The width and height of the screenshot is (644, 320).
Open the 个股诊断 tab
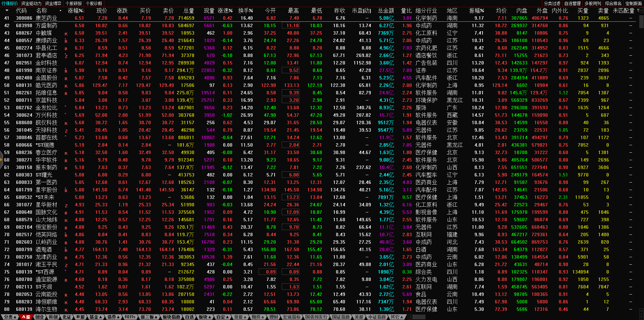[94, 3]
